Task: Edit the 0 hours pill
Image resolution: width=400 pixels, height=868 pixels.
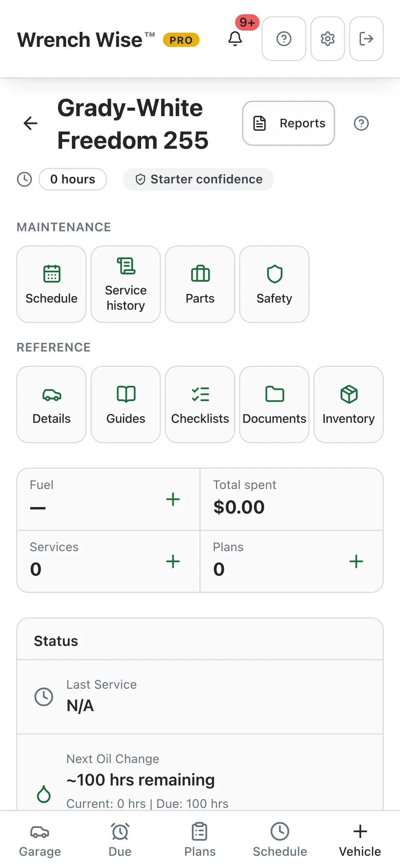Action: coord(73,179)
